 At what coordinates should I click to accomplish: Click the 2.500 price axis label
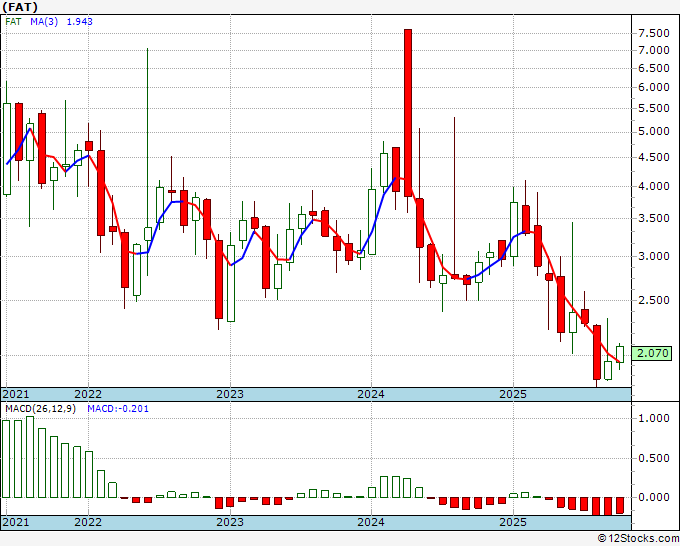[654, 300]
